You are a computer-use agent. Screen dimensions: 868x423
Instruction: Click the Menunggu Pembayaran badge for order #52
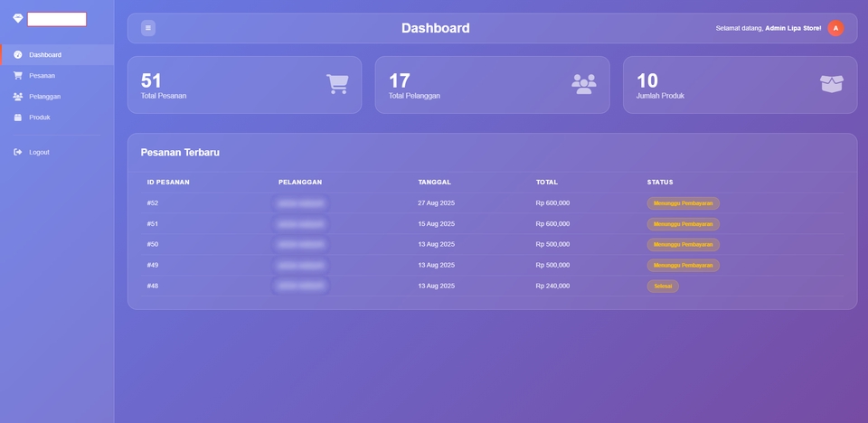[684, 203]
